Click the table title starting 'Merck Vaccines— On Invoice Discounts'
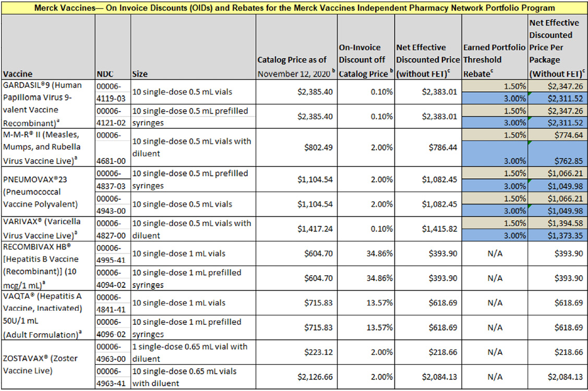 tap(294, 8)
